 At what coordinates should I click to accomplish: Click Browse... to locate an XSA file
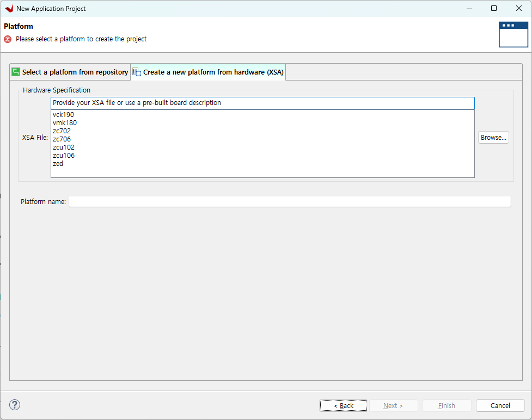coord(493,138)
